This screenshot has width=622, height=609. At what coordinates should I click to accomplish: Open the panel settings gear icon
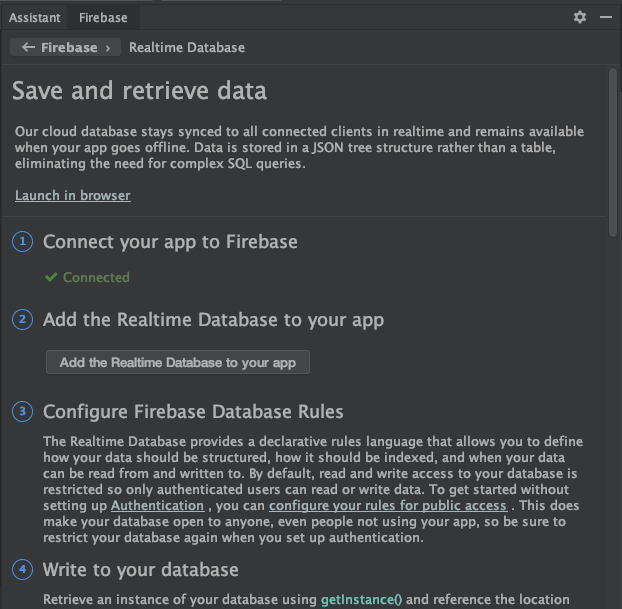[x=580, y=17]
